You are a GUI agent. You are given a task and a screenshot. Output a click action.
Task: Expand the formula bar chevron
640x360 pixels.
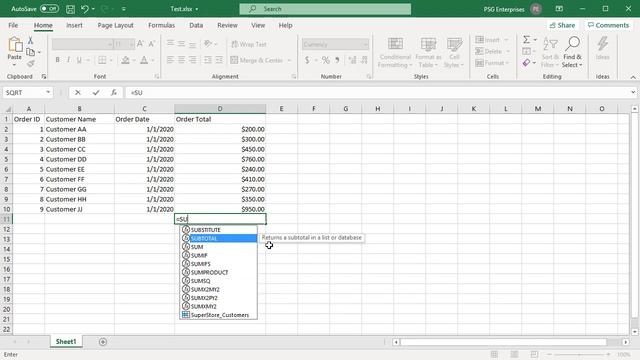[x=633, y=93]
